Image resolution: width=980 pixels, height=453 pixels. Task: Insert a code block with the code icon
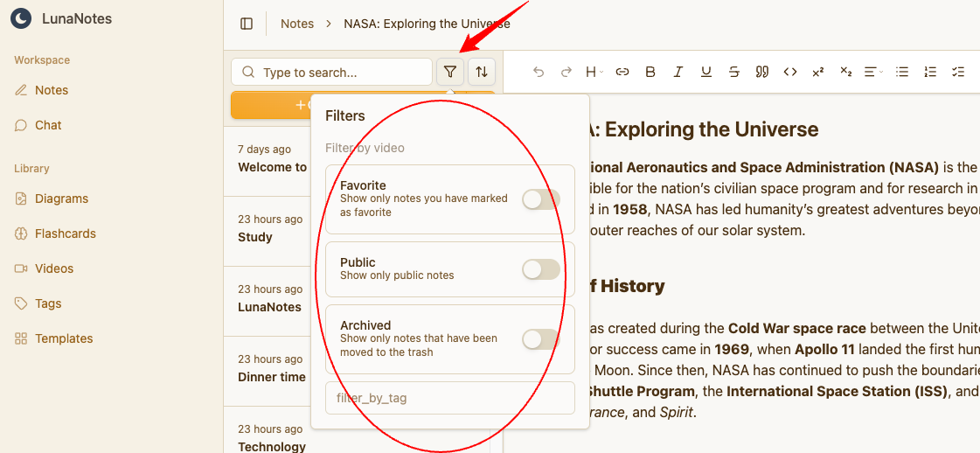[789, 72]
